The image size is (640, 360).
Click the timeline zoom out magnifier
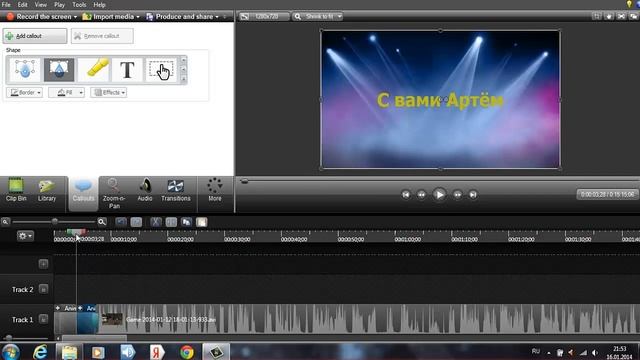5,222
